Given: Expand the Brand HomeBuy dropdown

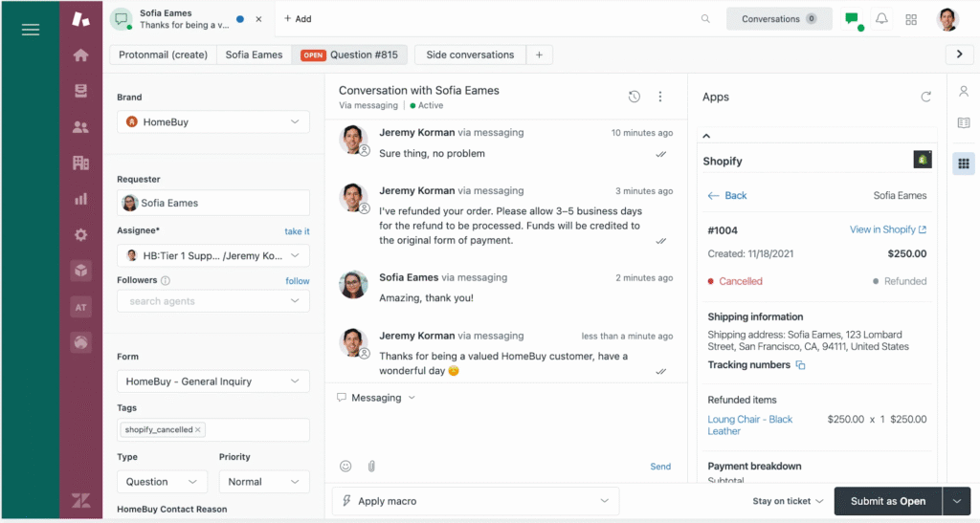Looking at the screenshot, I should pos(213,122).
